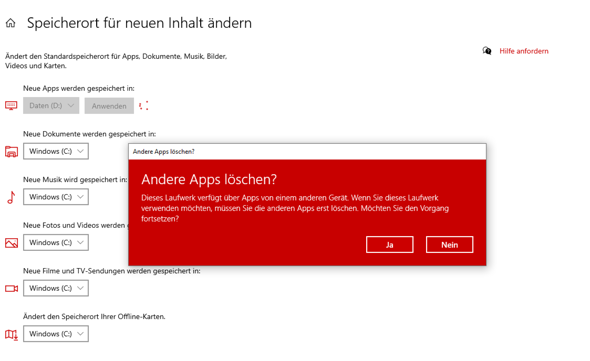This screenshot has width=590, height=361.
Task: Click the offline maps icon
Action: [11, 334]
